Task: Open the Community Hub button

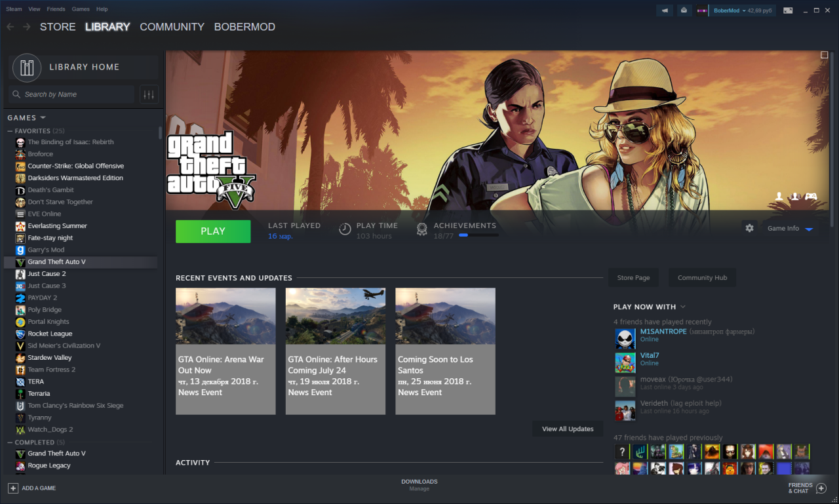Action: click(702, 278)
